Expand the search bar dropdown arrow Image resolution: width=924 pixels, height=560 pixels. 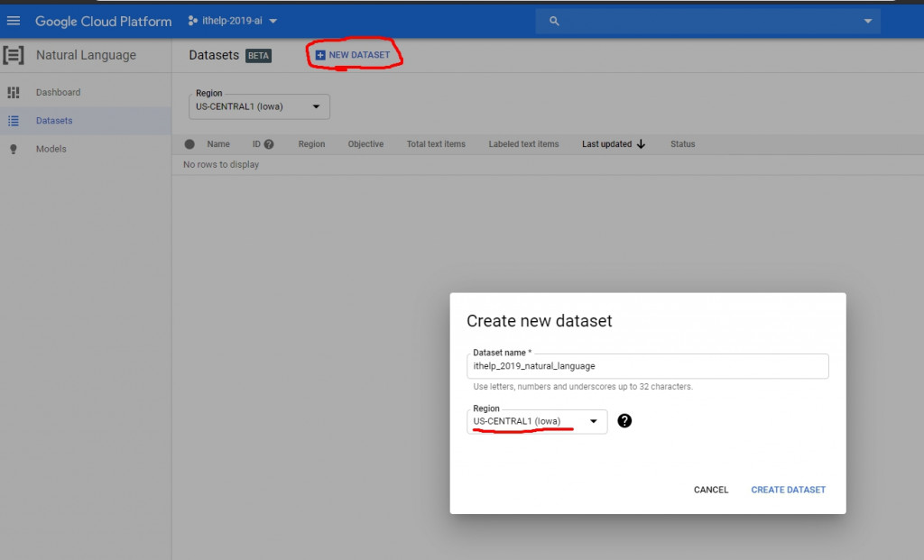point(867,21)
